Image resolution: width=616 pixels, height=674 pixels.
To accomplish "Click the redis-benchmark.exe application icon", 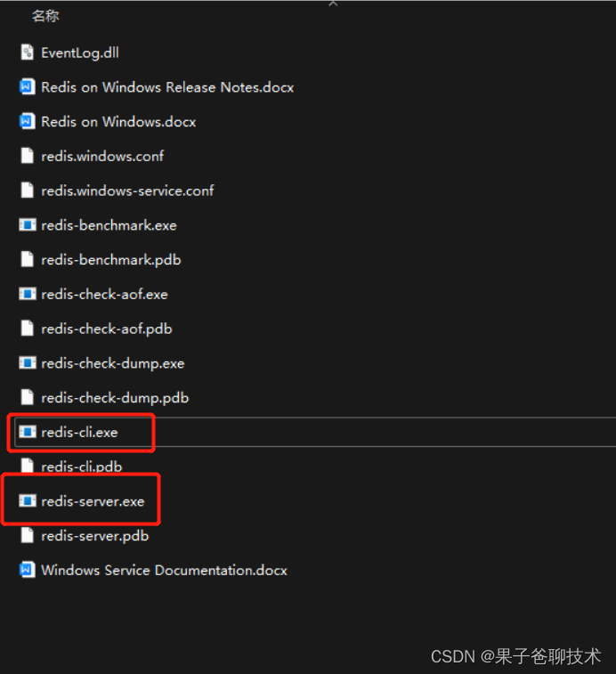I will [x=28, y=224].
